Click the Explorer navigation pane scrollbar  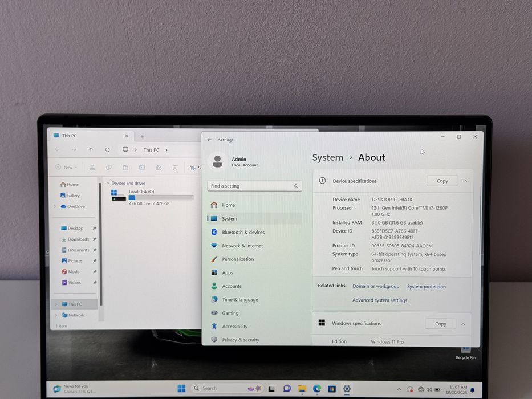click(x=100, y=245)
